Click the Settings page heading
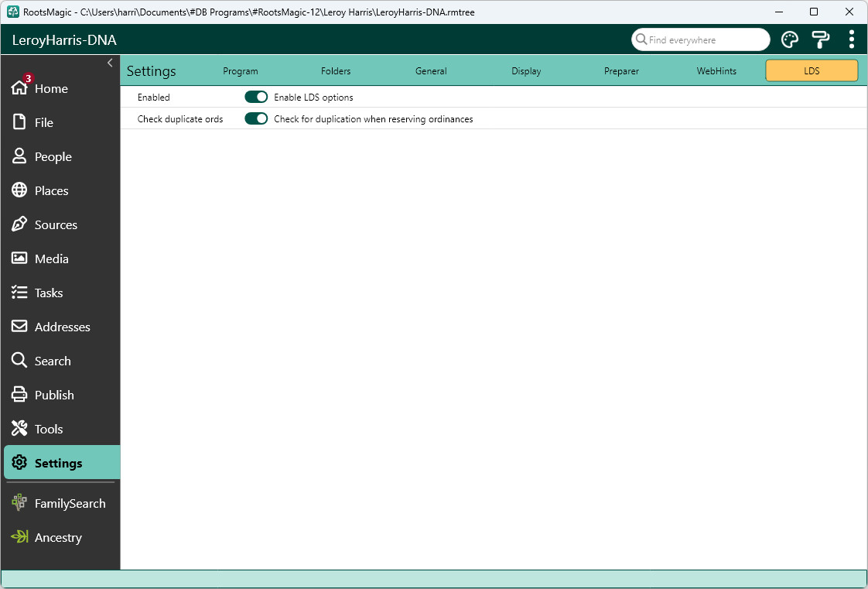This screenshot has height=589, width=868. (151, 71)
